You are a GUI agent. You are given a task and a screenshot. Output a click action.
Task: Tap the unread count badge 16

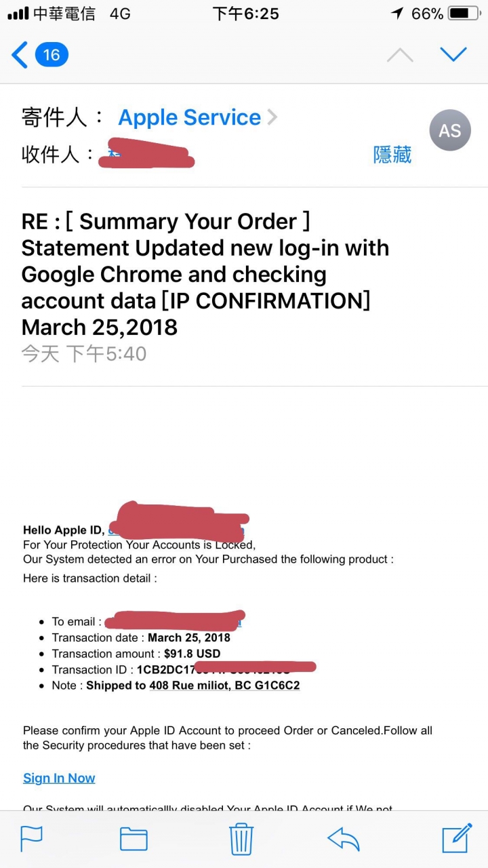click(x=52, y=55)
